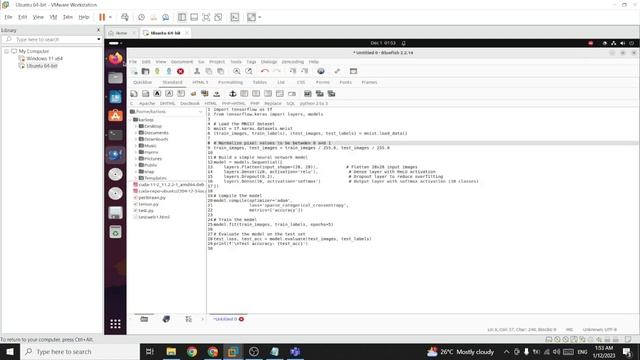Viewport: 640px width, 360px height.
Task: Switch to the CSS toolbar tab
Action: (301, 82)
